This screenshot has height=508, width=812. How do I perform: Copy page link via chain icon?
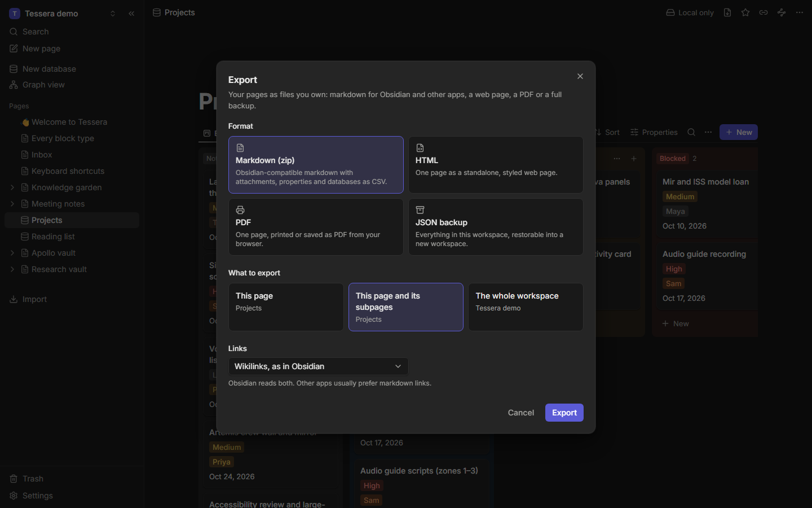click(x=764, y=12)
